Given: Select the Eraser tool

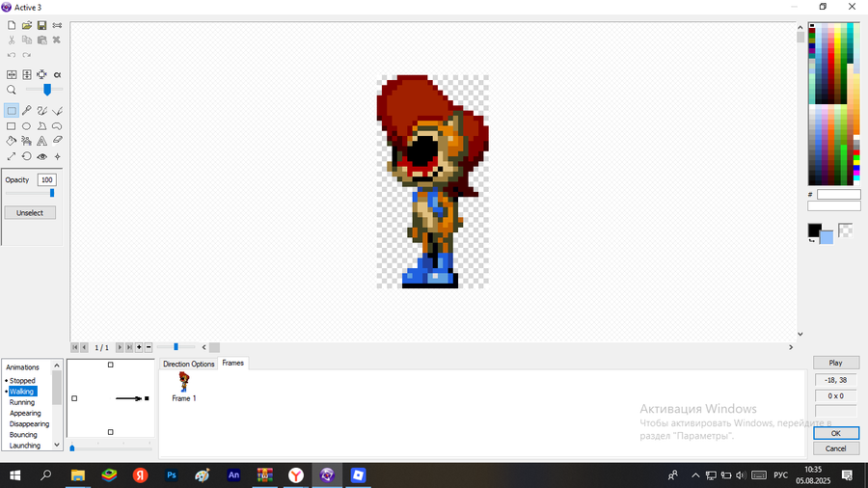Looking at the screenshot, I should [x=57, y=141].
